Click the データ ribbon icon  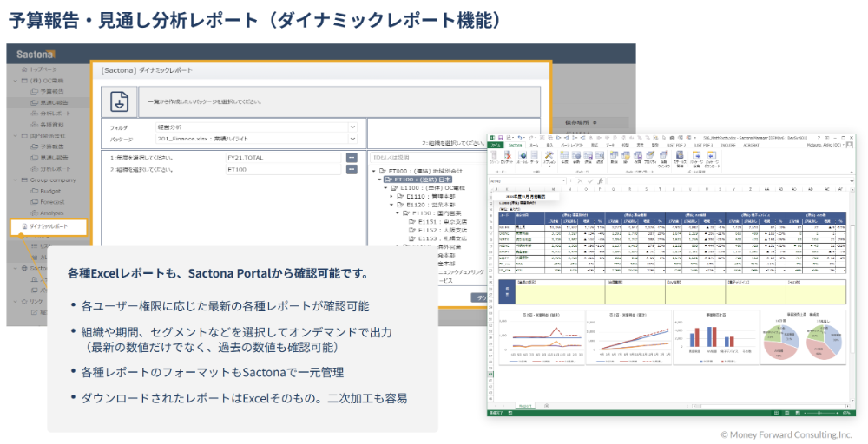click(534, 158)
